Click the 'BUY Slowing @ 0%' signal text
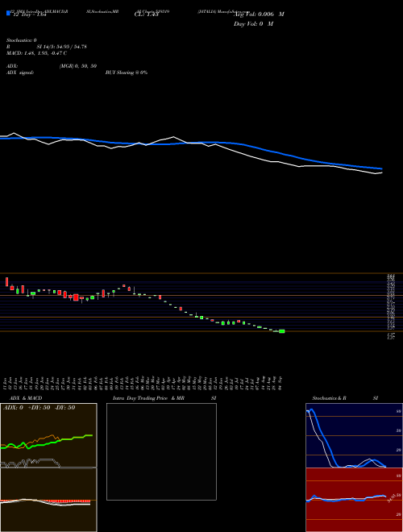 127,73
